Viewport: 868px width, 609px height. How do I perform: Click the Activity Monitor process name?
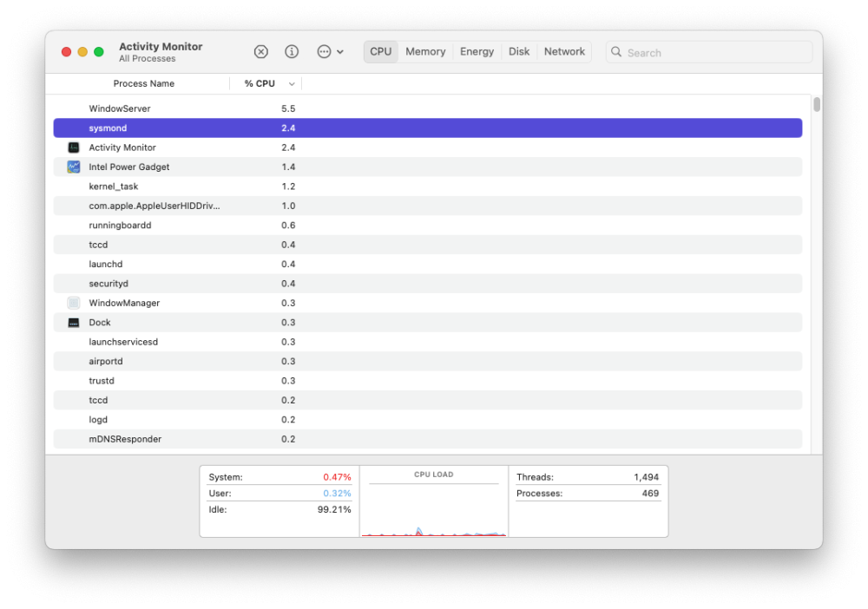coord(122,147)
